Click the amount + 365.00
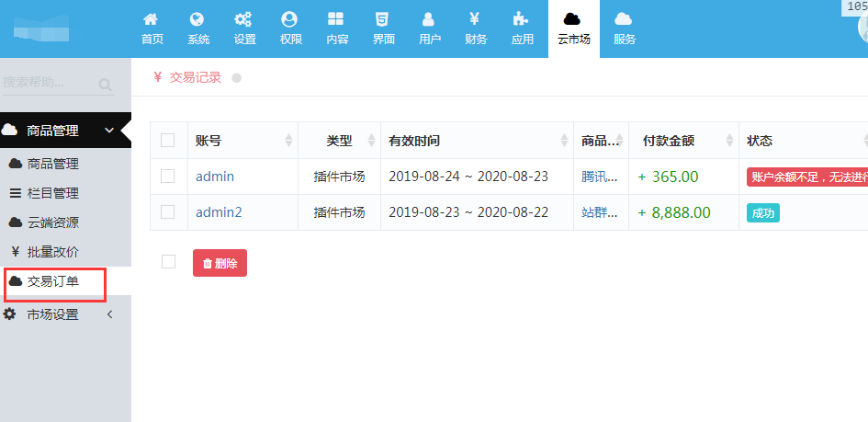The image size is (868, 422). tap(668, 177)
